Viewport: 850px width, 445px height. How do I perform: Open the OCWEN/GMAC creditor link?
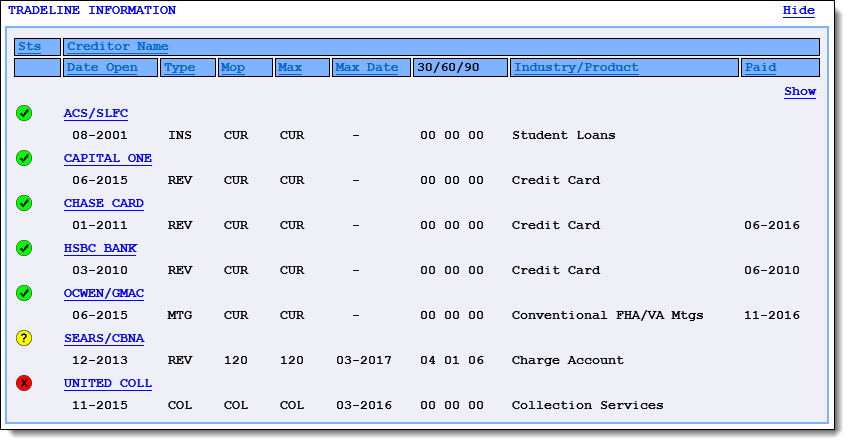(104, 293)
